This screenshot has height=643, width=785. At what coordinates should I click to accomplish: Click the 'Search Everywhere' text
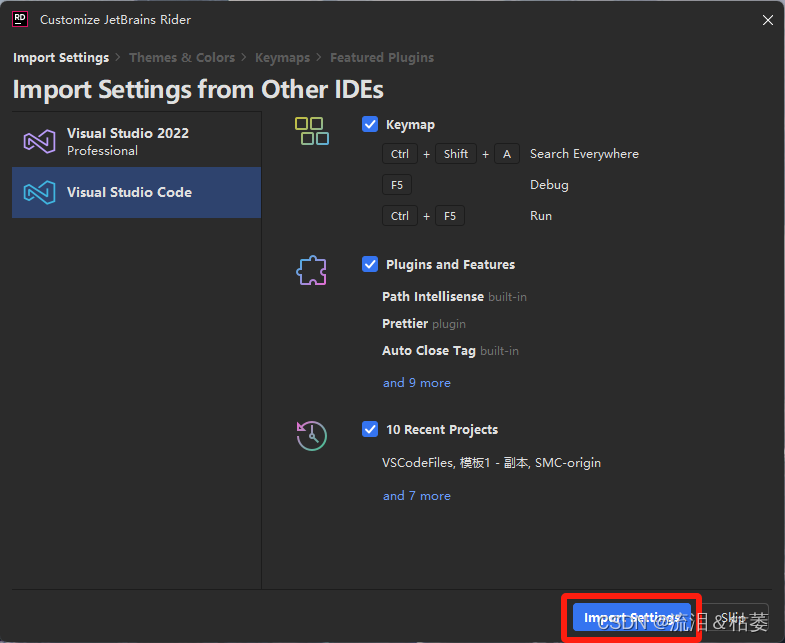click(x=584, y=154)
